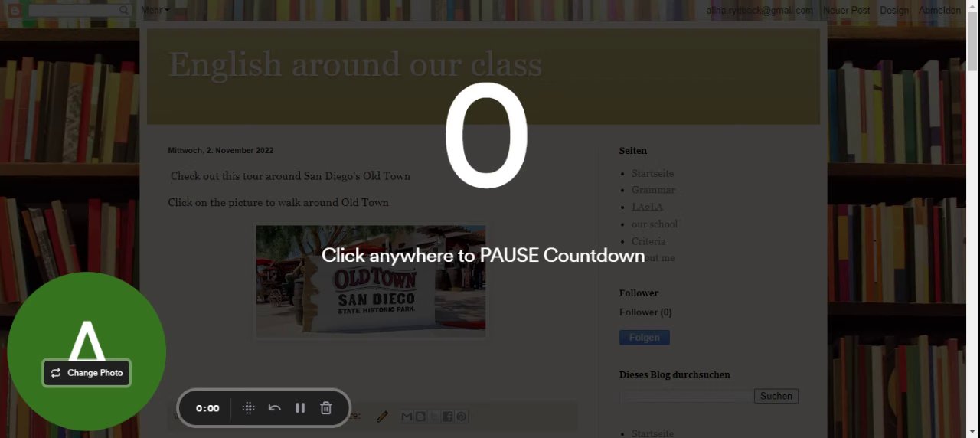
Task: Pause the recording with the pause icon
Action: [x=300, y=408]
